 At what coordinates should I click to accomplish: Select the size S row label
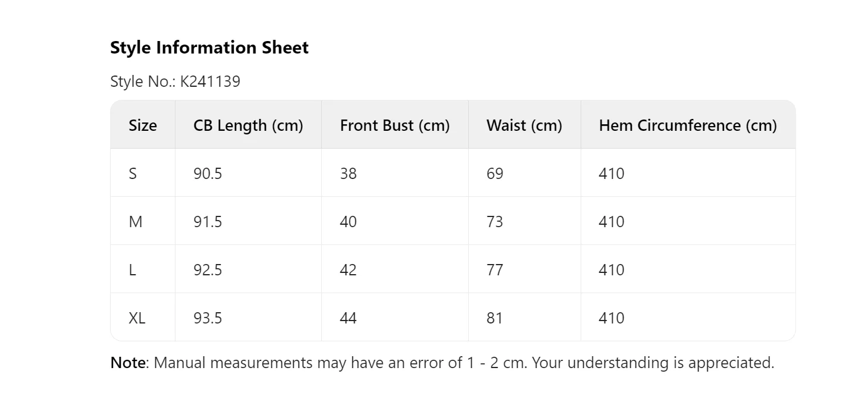pos(133,174)
